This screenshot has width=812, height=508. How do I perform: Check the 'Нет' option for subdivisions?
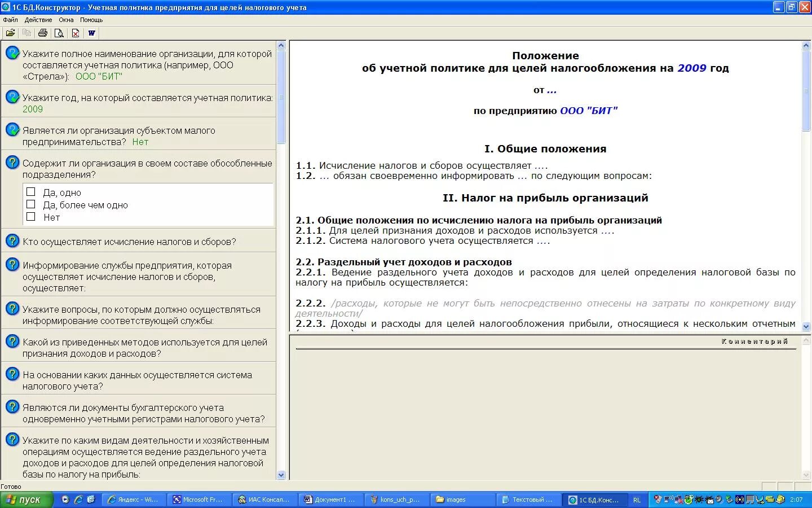coord(31,217)
